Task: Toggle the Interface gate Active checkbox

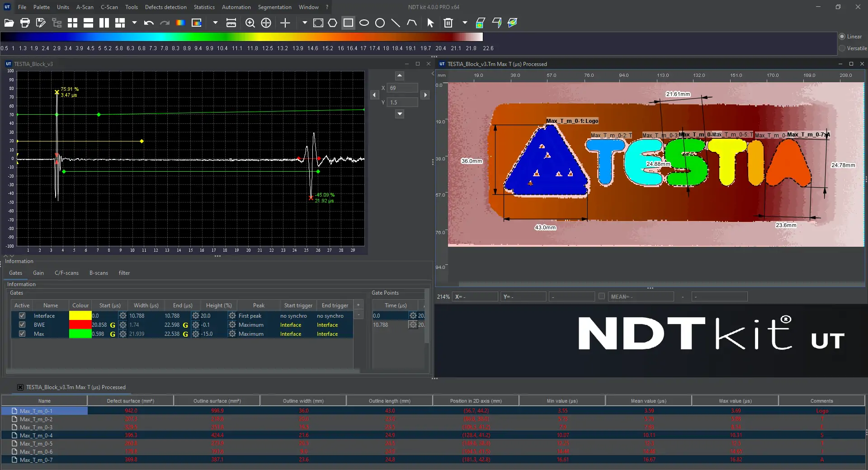Action: tap(22, 316)
